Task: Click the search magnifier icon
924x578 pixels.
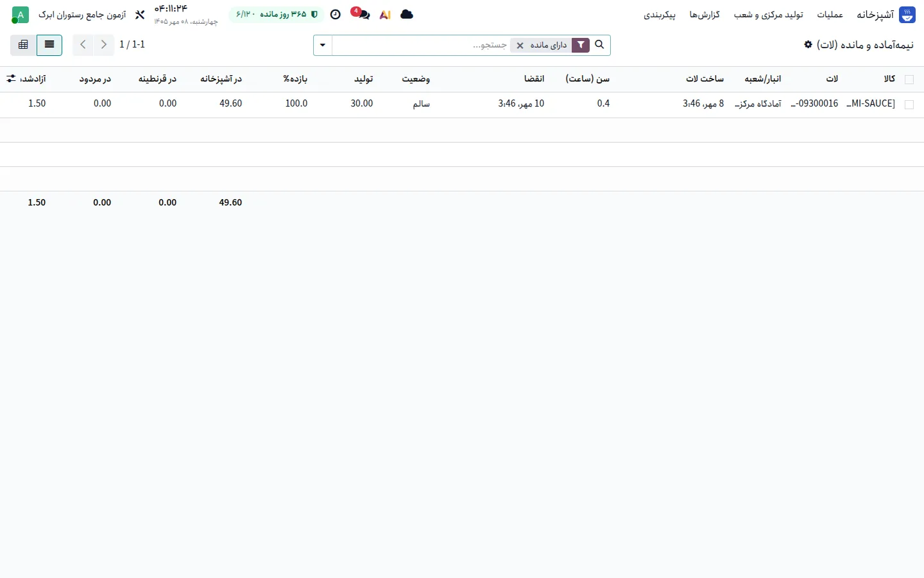Action: (x=599, y=45)
